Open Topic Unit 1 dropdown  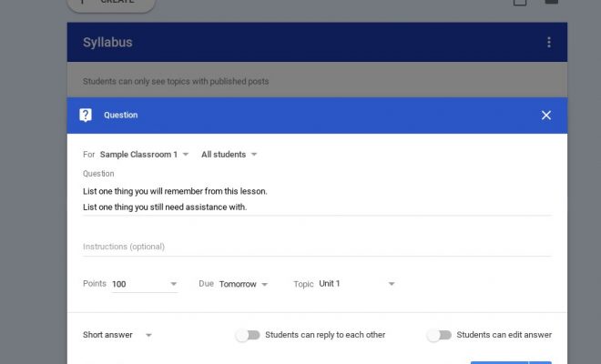pos(357,284)
